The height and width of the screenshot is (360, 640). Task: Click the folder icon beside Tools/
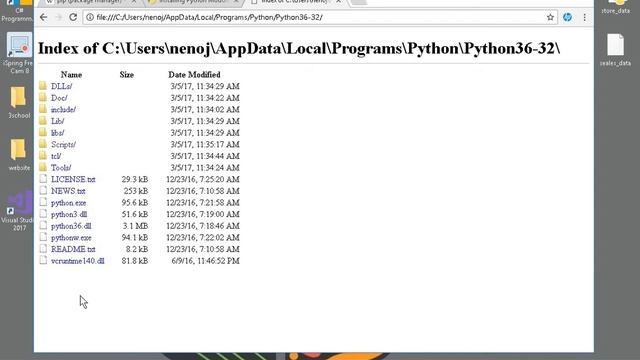pos(43,167)
